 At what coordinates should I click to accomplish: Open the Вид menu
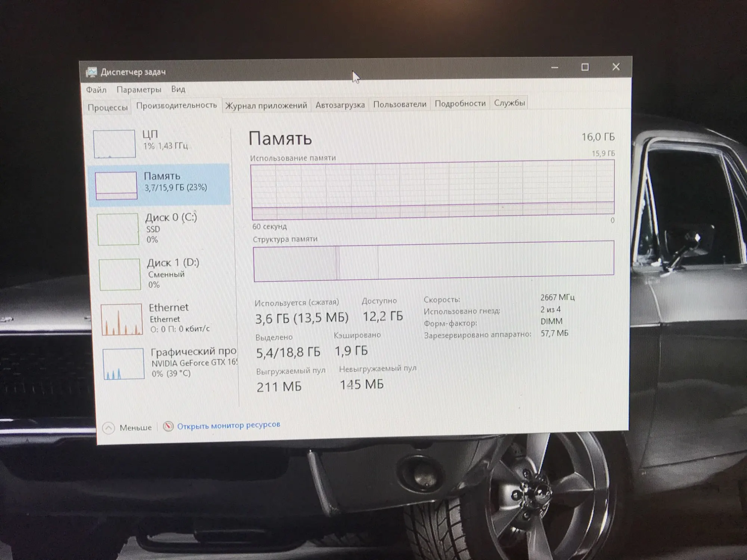click(x=178, y=89)
